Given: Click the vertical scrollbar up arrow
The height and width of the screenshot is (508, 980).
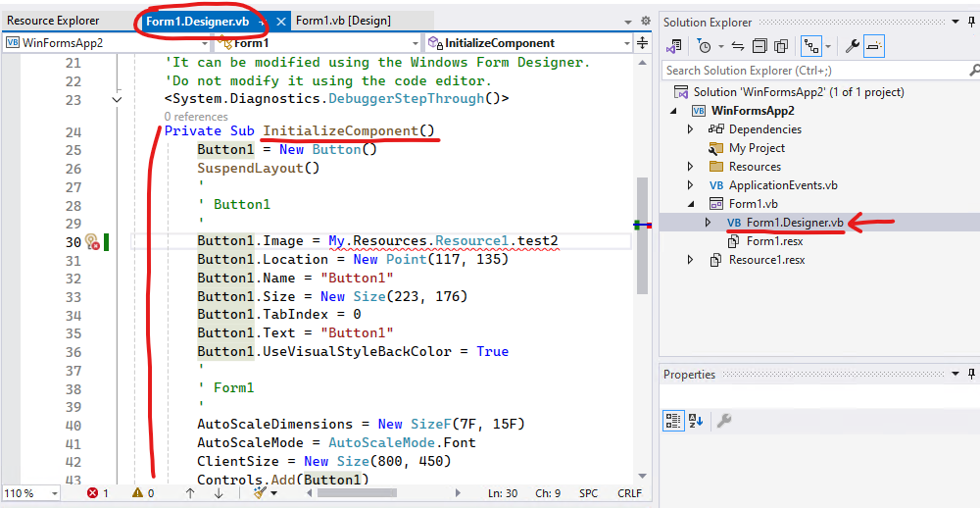Looking at the screenshot, I should tap(643, 63).
